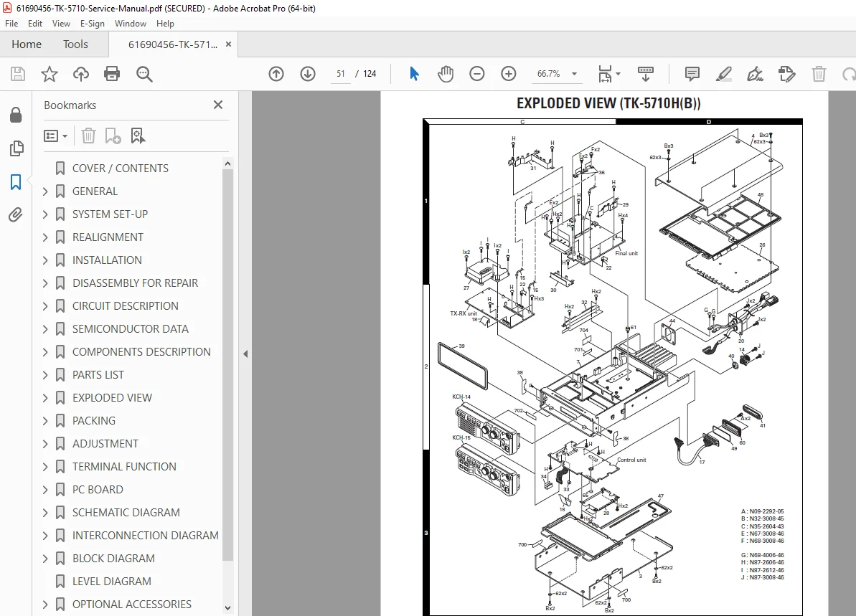Jump to OPTIONAL ACCESSORIES bookmark

(131, 604)
